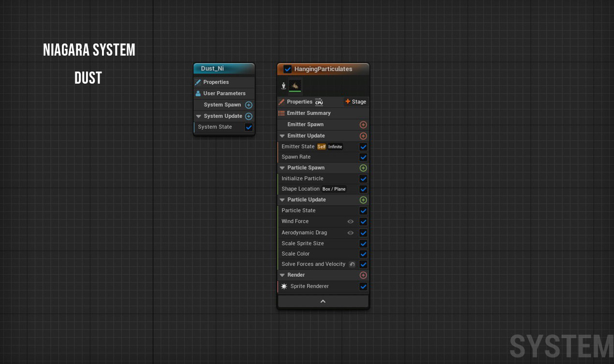Select the Aerodynamic Drag module label
The width and height of the screenshot is (614, 364).
(x=304, y=233)
